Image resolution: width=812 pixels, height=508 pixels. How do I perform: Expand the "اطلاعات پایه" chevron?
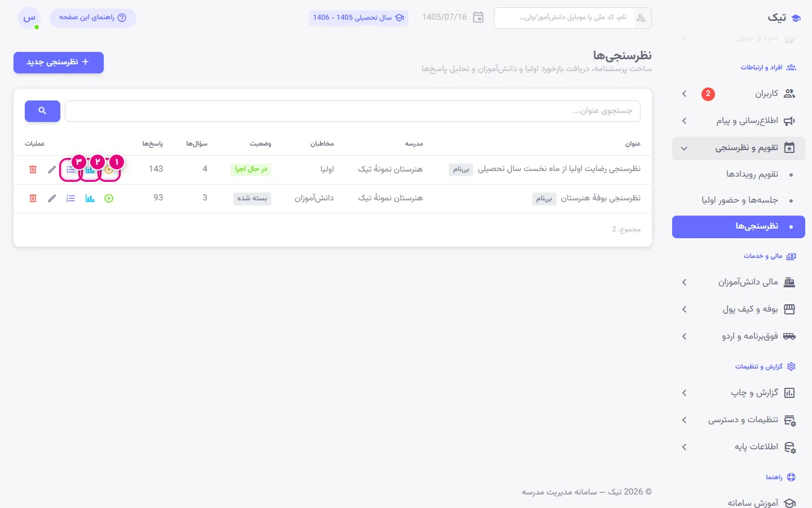click(x=685, y=447)
